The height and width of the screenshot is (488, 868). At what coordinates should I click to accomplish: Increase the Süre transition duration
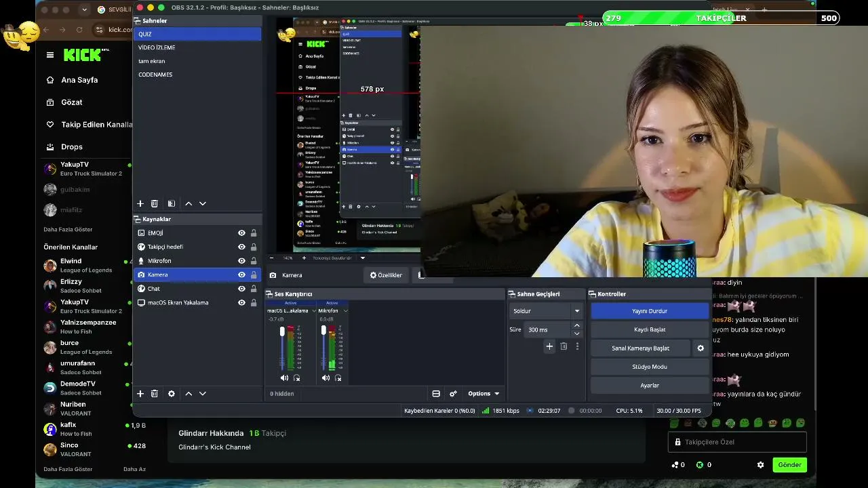pos(577,326)
